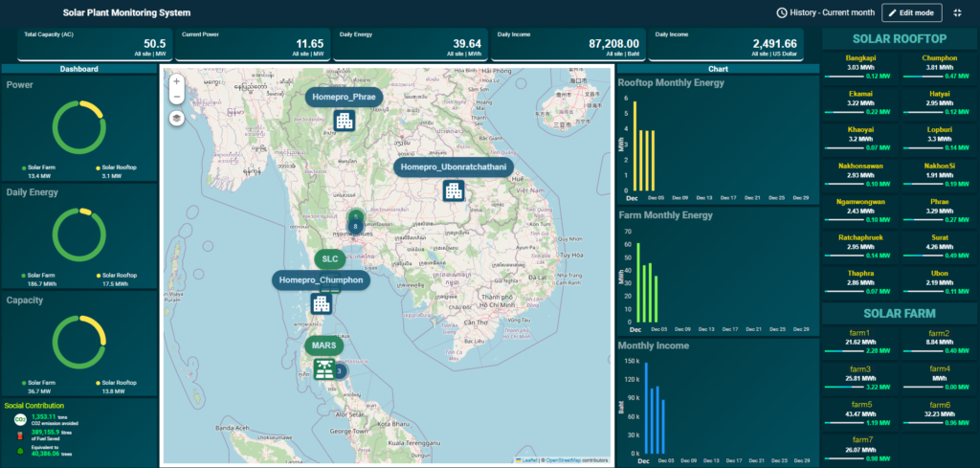Open the map layers control
Screen dimensions: 980x468
pos(177,118)
